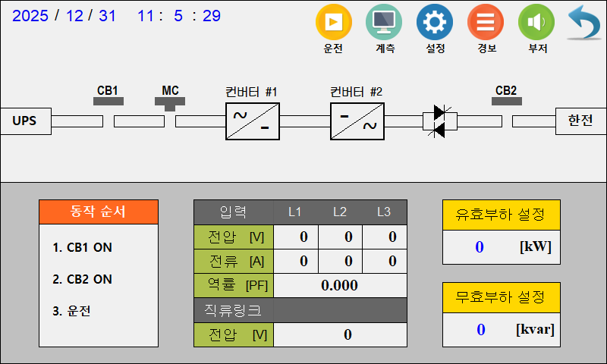
Task: Open the 설정 (Settings) gear icon
Action: coord(435,23)
